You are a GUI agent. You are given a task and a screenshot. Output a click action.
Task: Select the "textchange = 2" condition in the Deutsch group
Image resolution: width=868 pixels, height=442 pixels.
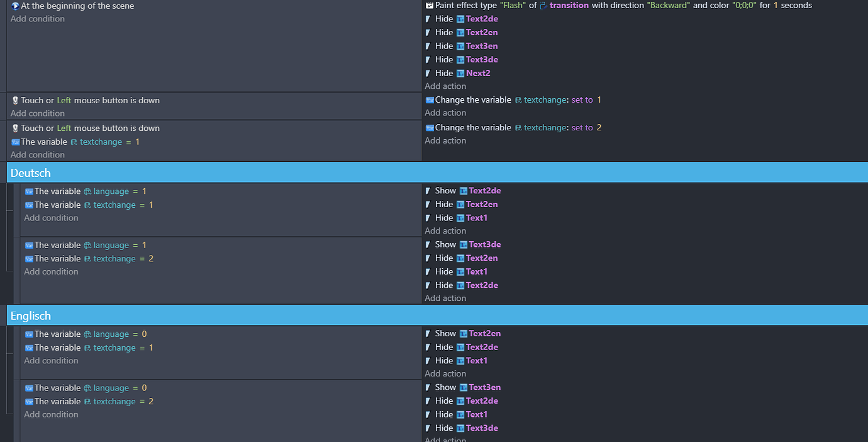coord(89,259)
